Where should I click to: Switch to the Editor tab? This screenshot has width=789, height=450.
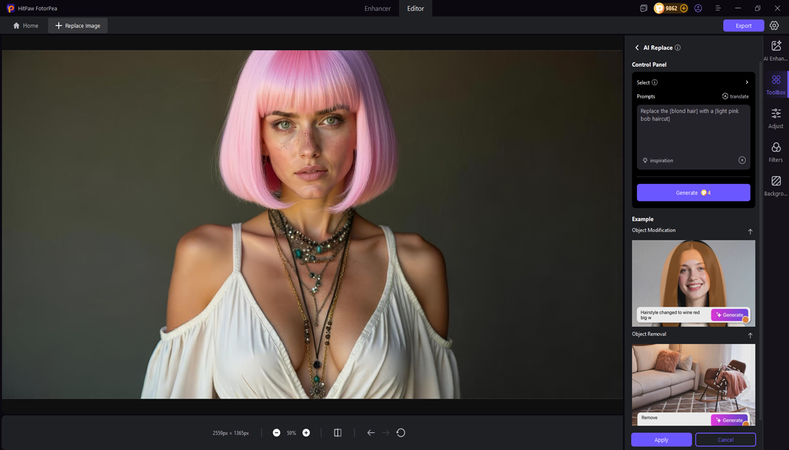pyautogui.click(x=415, y=9)
